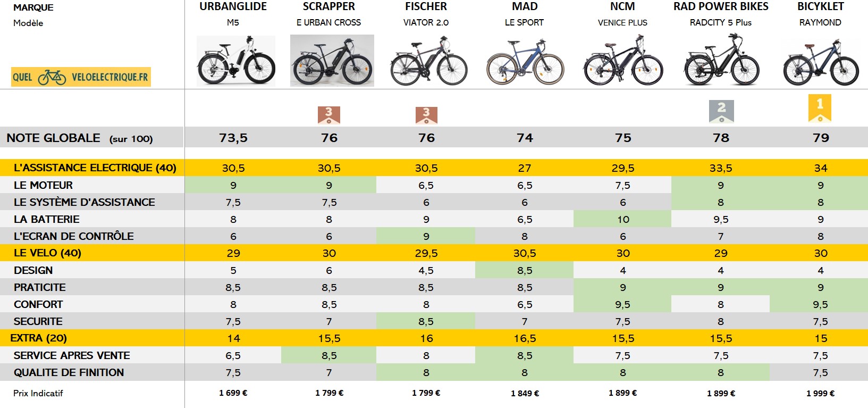Click the 1 999 € price for Bicyklet
The image size is (868, 408).
[x=820, y=394]
